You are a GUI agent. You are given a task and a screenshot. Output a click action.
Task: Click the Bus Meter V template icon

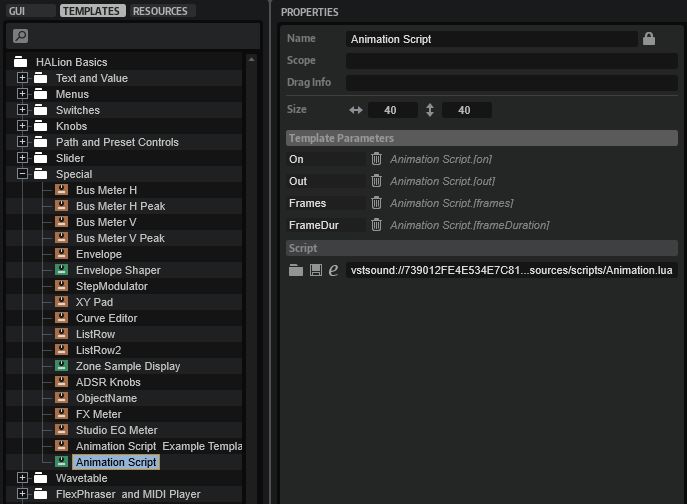(61, 222)
